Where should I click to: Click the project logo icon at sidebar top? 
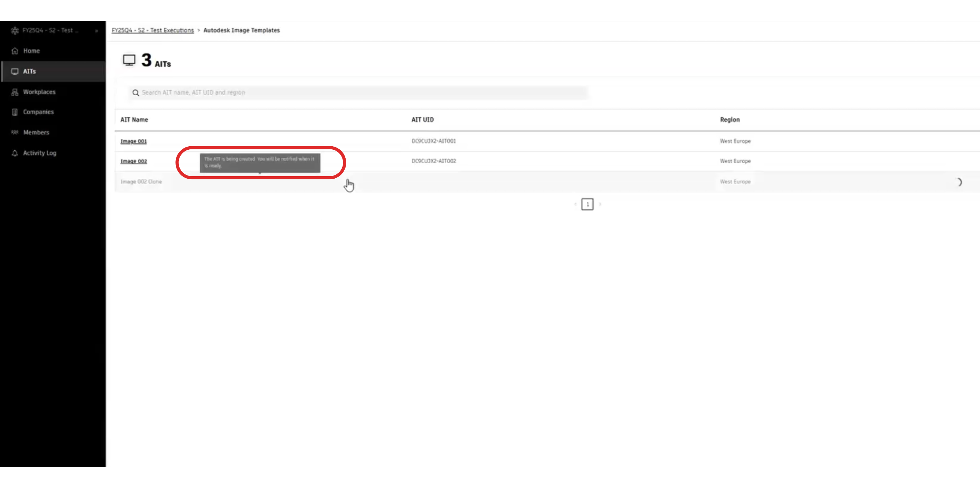pos(15,30)
